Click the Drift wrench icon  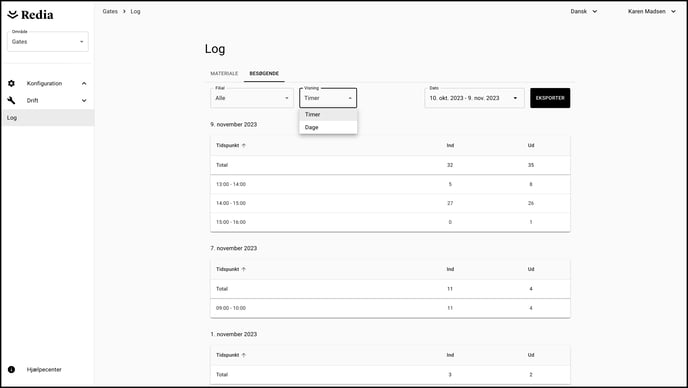[x=11, y=101]
